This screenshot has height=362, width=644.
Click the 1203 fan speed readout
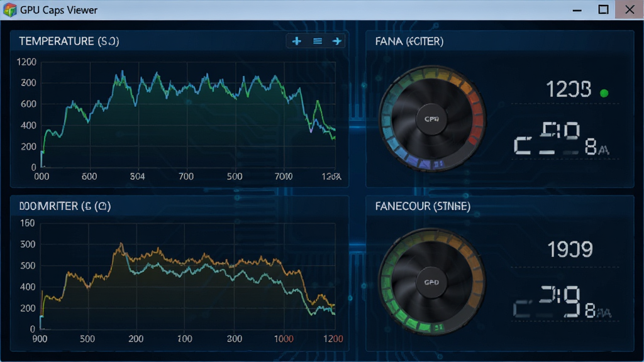click(569, 89)
